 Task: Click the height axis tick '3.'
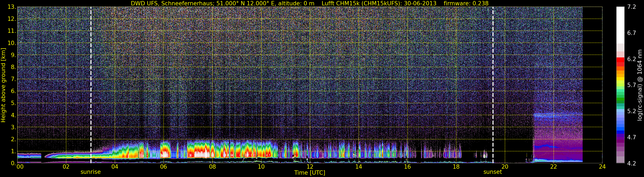coord(13,127)
